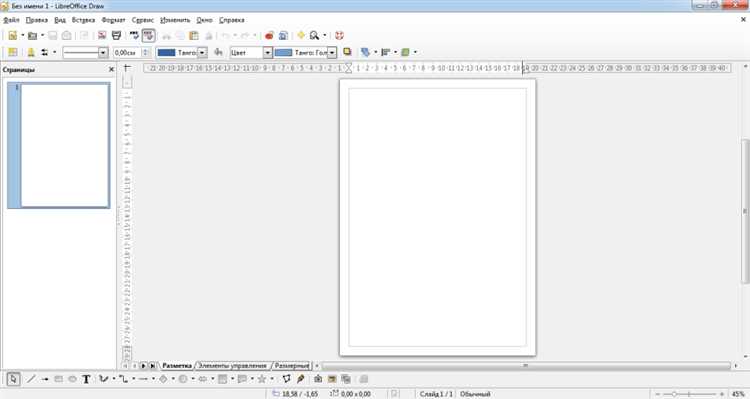Click the Alignment icon in toolbar
The height and width of the screenshot is (399, 750).
(x=386, y=52)
